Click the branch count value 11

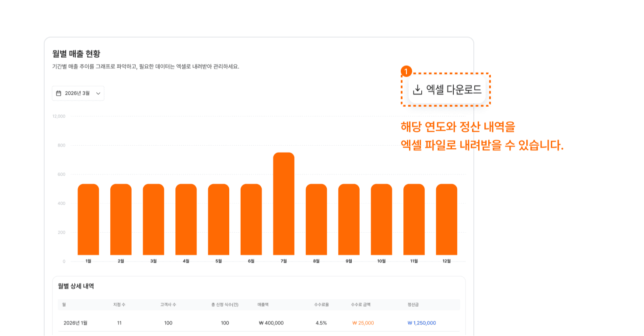(x=119, y=323)
